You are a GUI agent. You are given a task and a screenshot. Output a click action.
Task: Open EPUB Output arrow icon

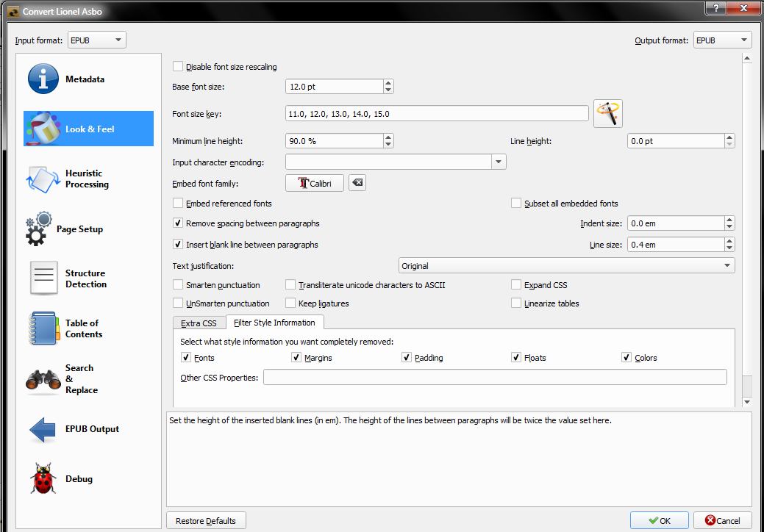[x=43, y=429]
